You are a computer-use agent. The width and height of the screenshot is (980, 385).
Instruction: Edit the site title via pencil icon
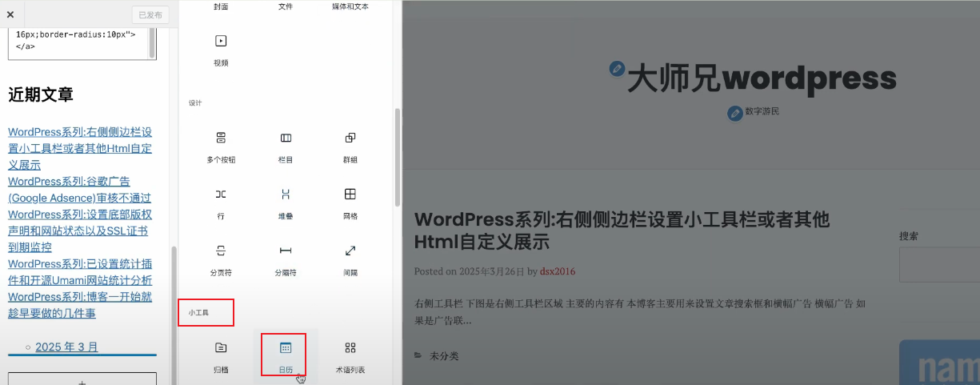[x=616, y=69]
